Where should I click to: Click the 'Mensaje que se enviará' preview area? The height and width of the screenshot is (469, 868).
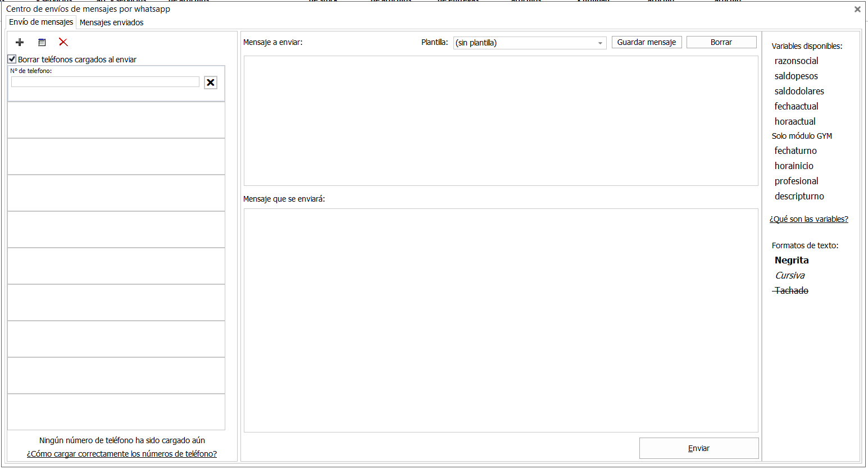pos(501,320)
